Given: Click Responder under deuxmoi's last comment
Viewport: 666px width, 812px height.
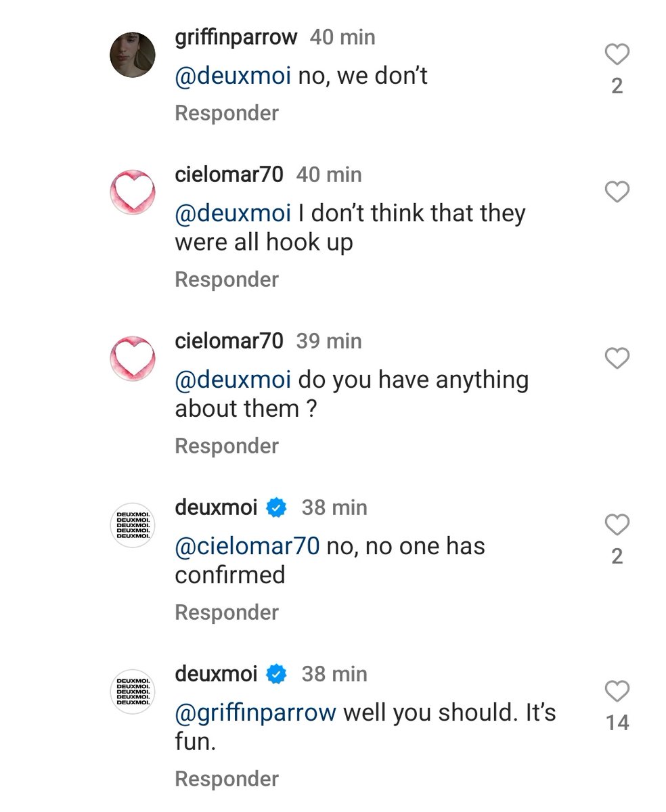Looking at the screenshot, I should [x=227, y=778].
